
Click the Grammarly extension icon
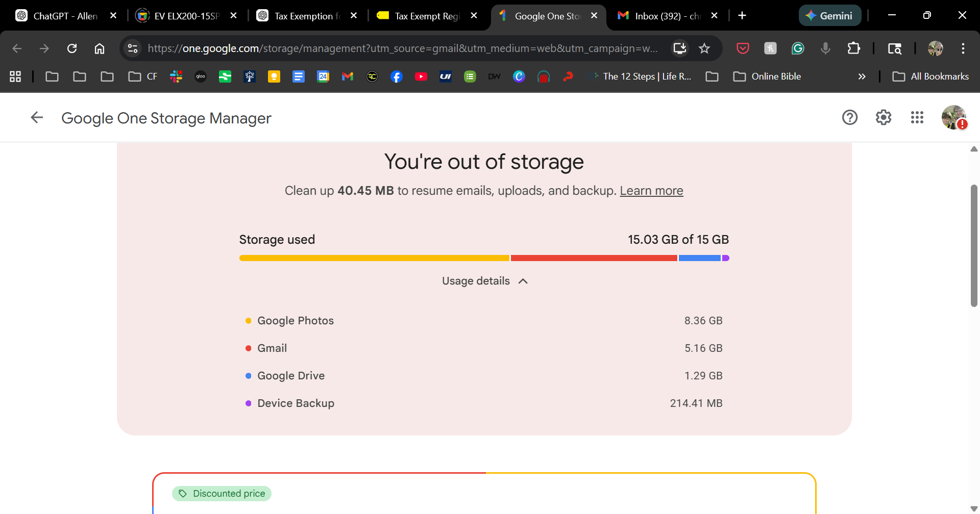[798, 48]
